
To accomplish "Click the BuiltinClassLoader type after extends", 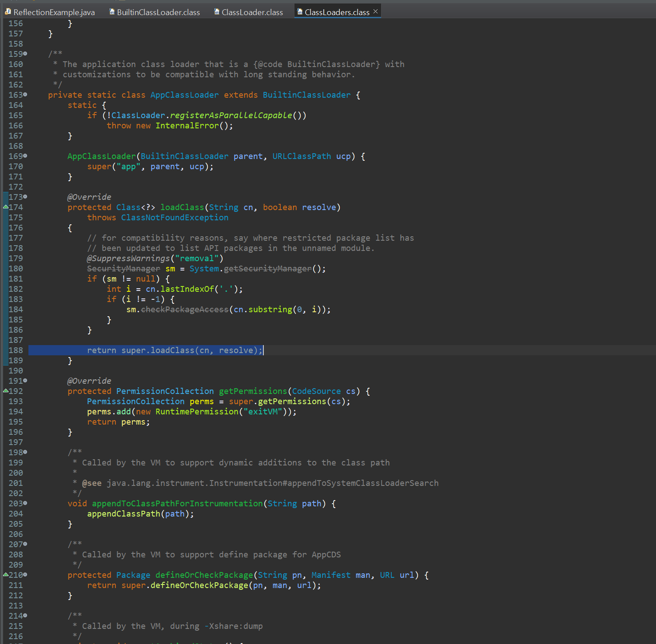I will tap(306, 95).
